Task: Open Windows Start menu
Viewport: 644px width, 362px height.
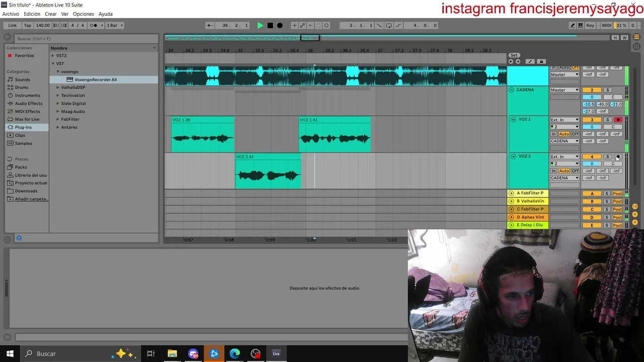Action: [10, 353]
